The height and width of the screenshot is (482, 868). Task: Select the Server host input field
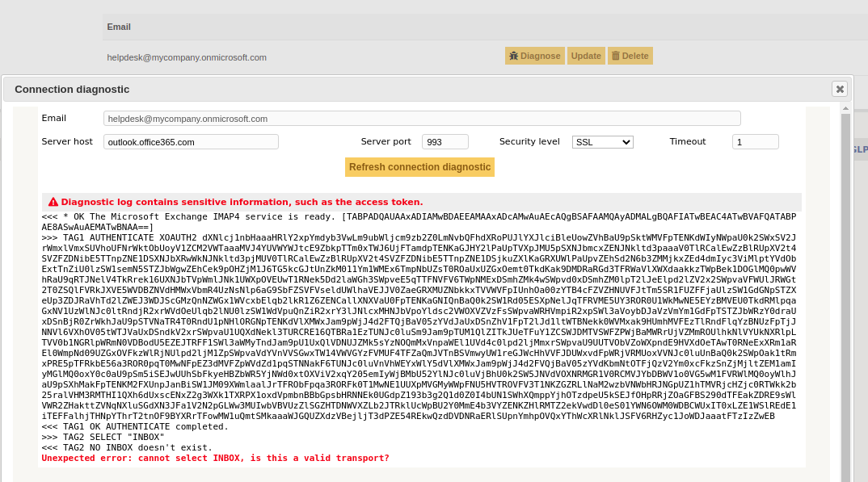190,141
